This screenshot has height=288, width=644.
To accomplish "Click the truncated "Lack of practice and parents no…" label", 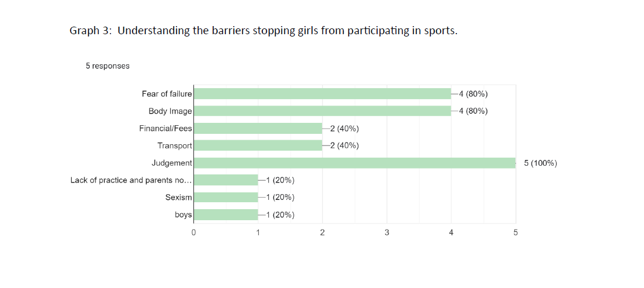I will pyautogui.click(x=131, y=180).
